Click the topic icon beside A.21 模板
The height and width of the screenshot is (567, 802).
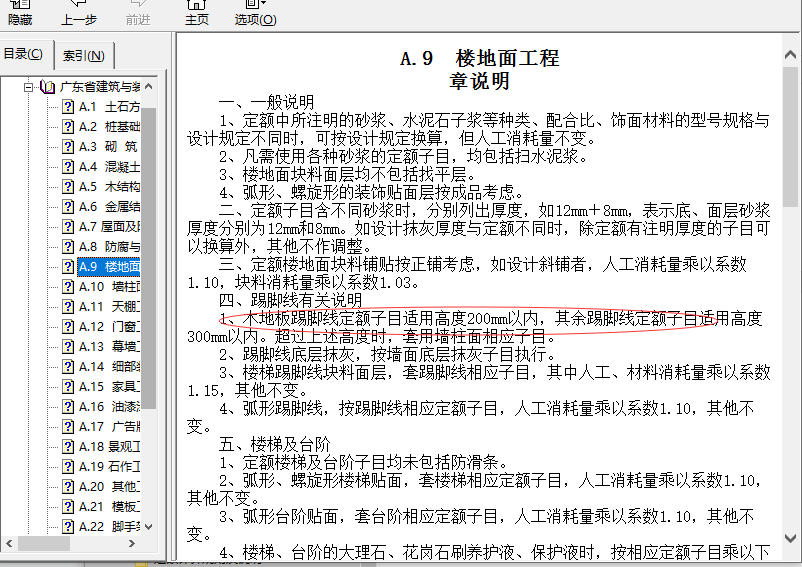coord(68,506)
